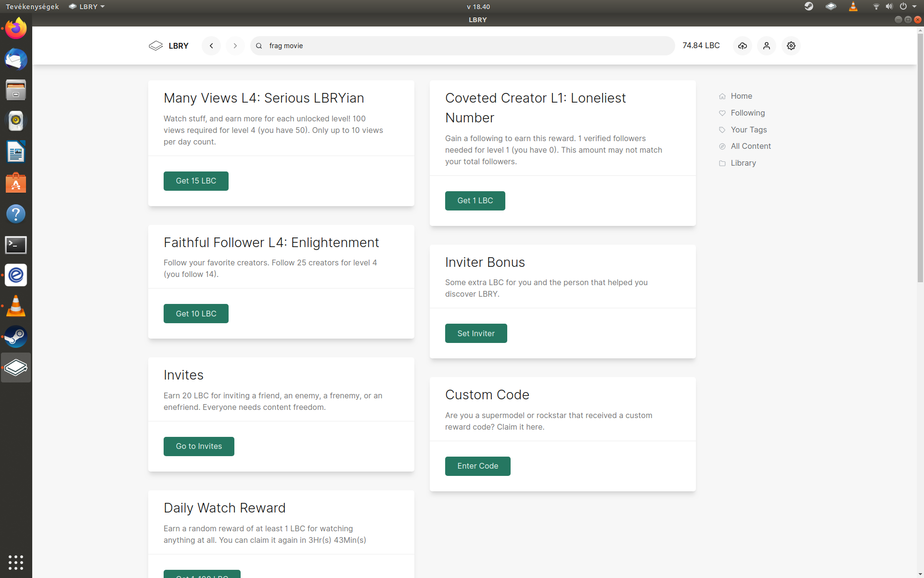Click the 74.84 LBC wallet balance
924x578 pixels.
coord(701,46)
